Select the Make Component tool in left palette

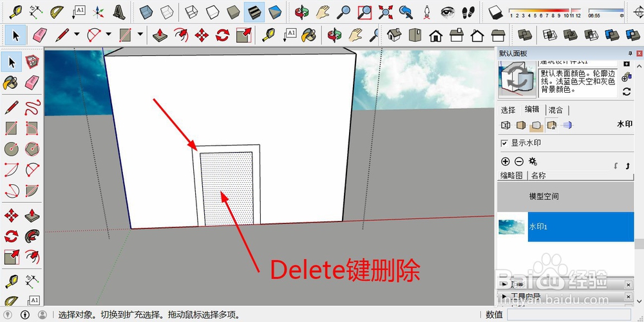32,62
